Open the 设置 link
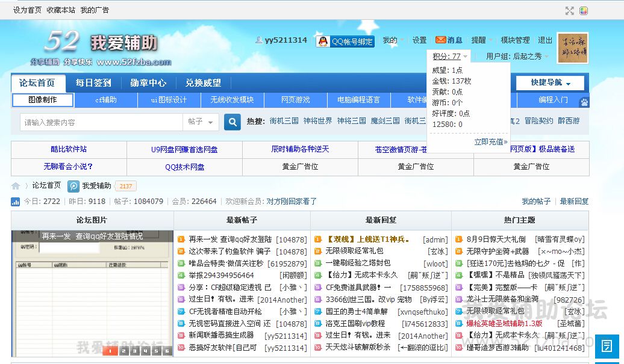 [419, 40]
